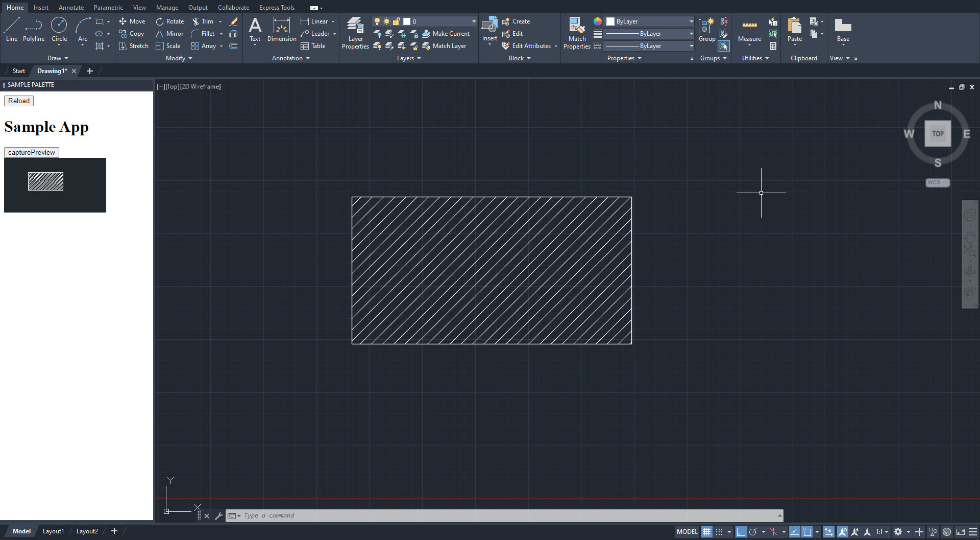Click the capturePreview button

pyautogui.click(x=32, y=152)
